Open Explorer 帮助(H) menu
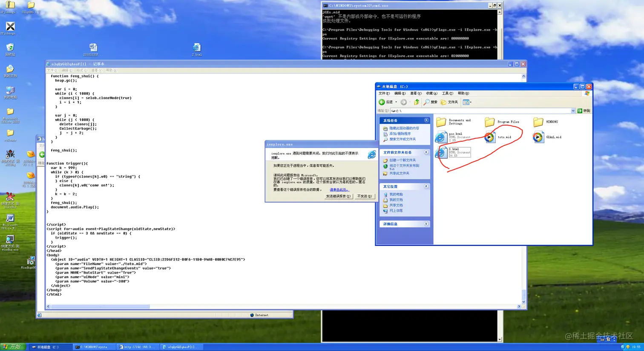Screen dimensions: 644x351 coord(463,93)
